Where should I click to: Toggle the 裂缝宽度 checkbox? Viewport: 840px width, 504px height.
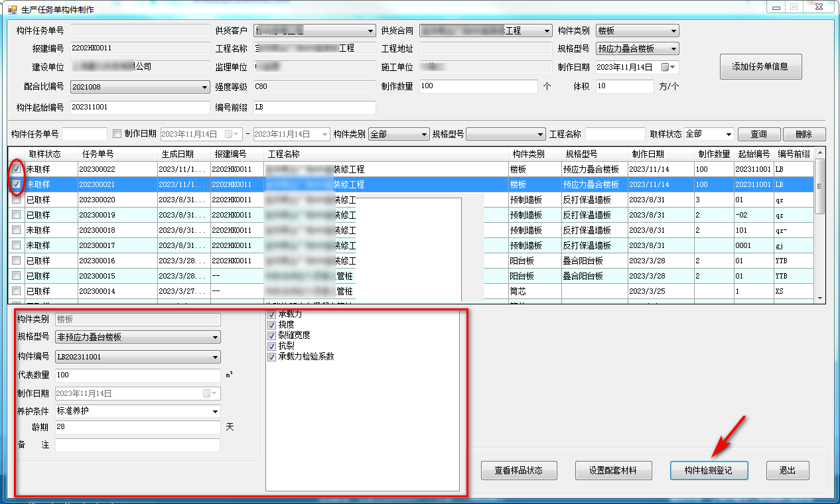tap(271, 336)
